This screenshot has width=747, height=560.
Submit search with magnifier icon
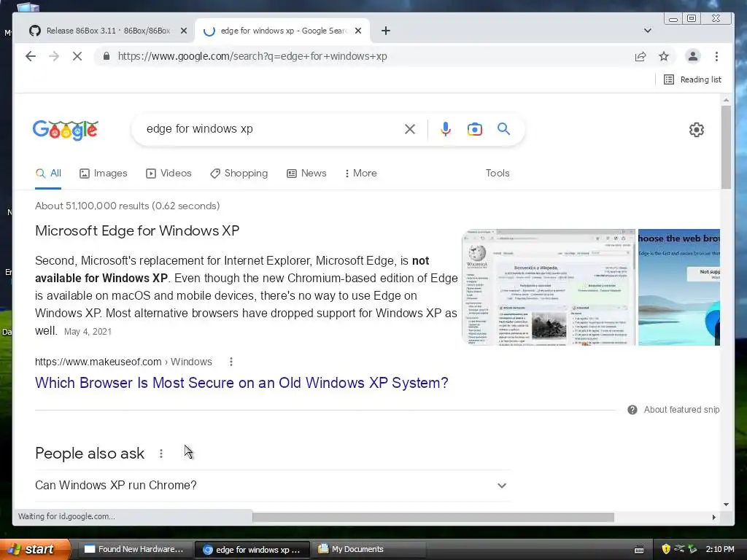[x=503, y=128]
